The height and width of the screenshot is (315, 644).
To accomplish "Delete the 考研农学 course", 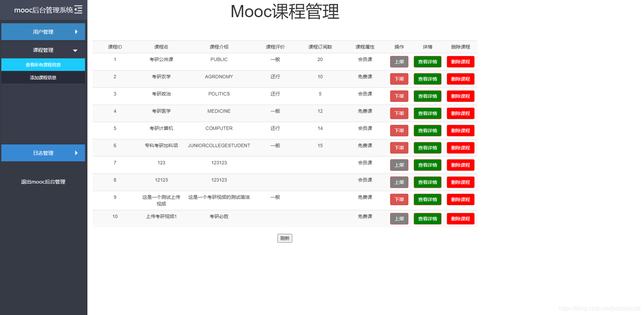I will tap(461, 79).
